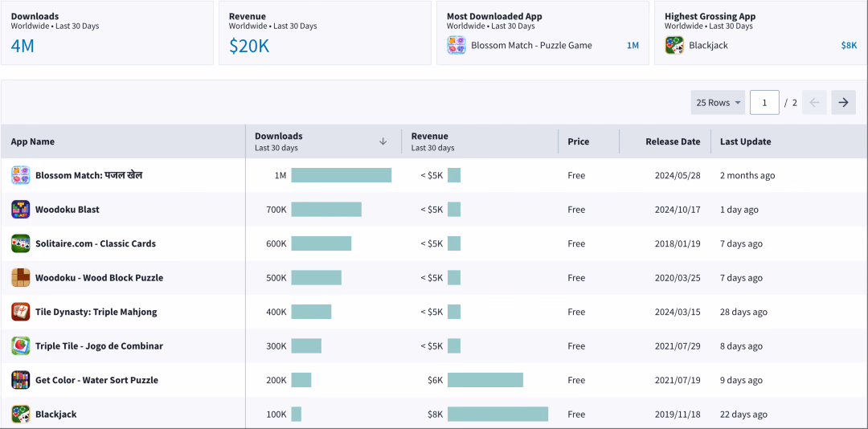Click release date 2019/11/18

(x=678, y=414)
